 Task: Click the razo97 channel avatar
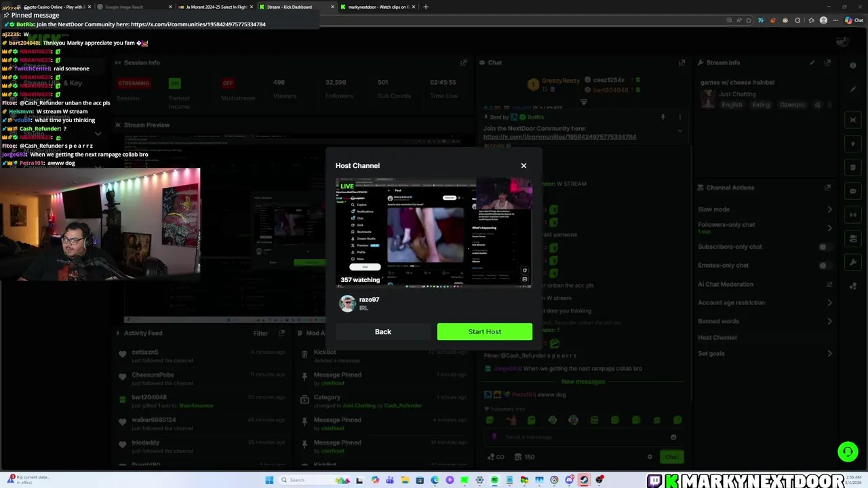click(x=347, y=303)
